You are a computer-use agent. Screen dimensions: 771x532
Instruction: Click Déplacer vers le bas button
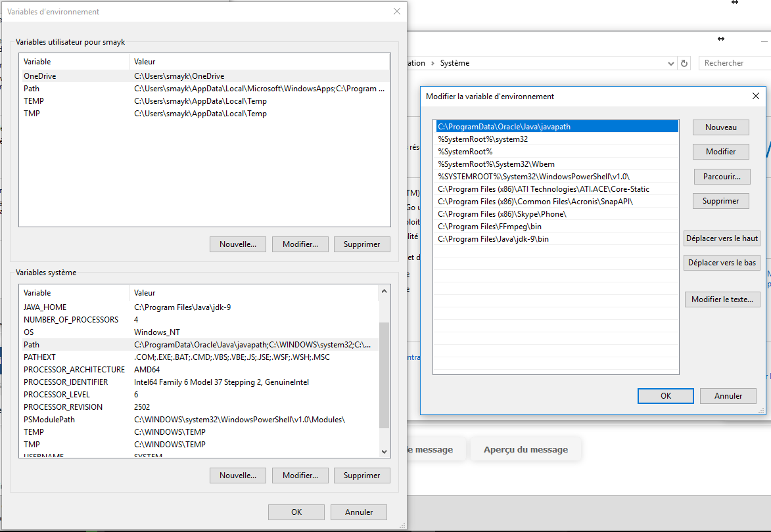(x=722, y=263)
